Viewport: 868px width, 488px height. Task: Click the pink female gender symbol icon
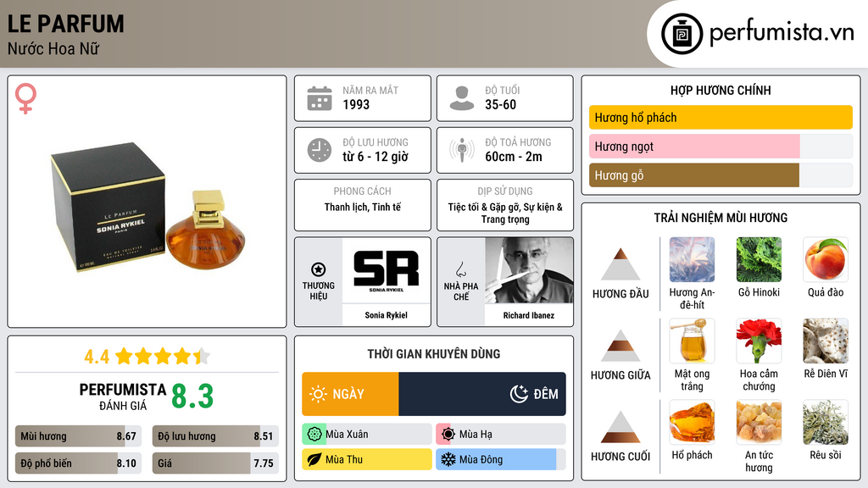(x=25, y=98)
